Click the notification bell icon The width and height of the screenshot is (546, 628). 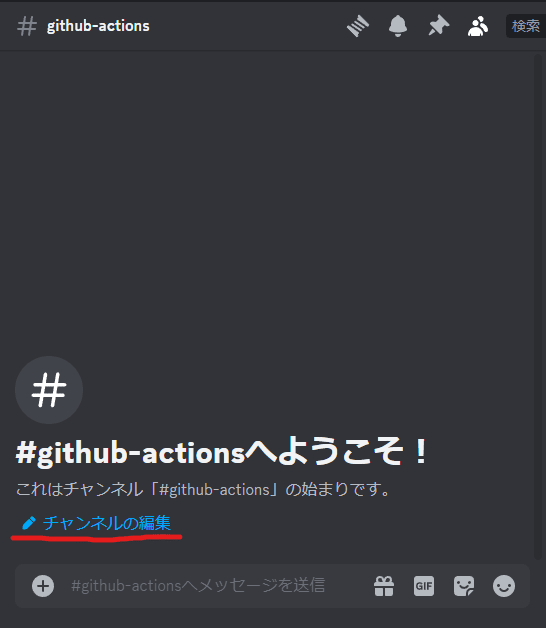coord(398,26)
